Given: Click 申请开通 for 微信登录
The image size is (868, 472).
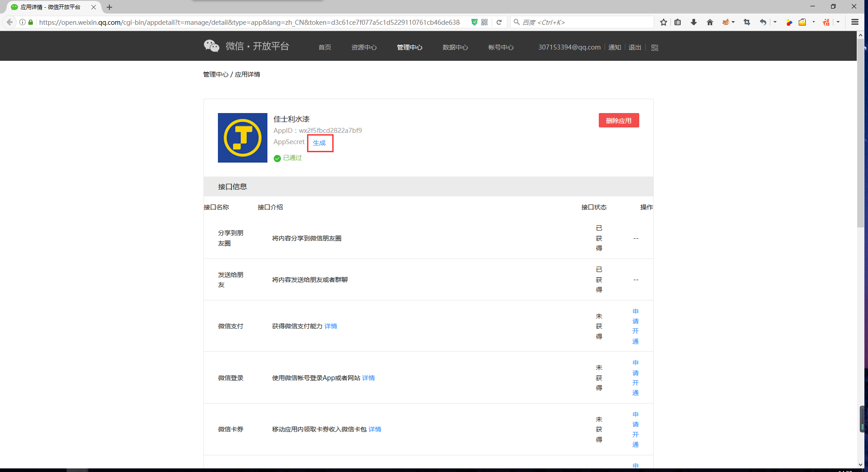Looking at the screenshot, I should tap(635, 377).
